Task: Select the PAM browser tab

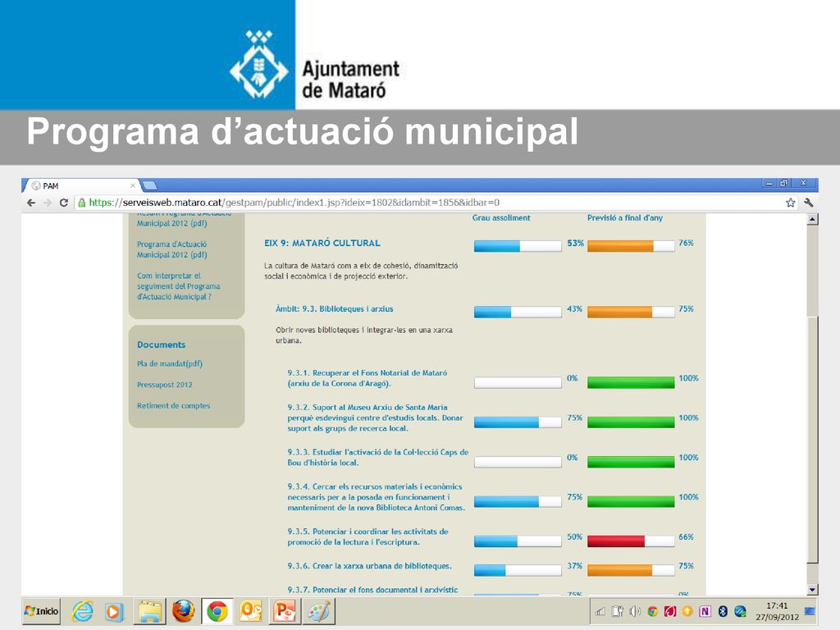Action: tap(82, 185)
